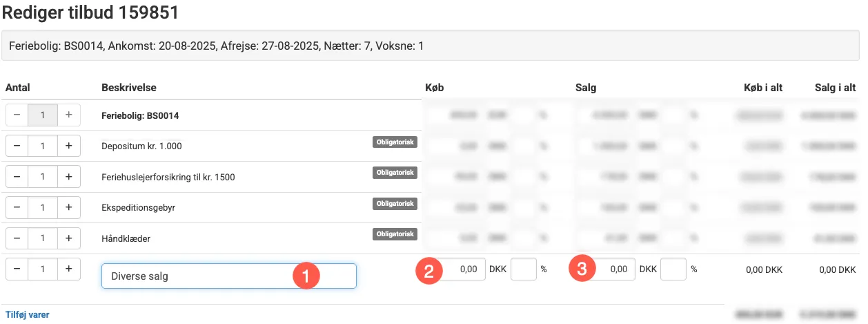Click the Tilføj varer link
This screenshot has width=868, height=324.
28,314
